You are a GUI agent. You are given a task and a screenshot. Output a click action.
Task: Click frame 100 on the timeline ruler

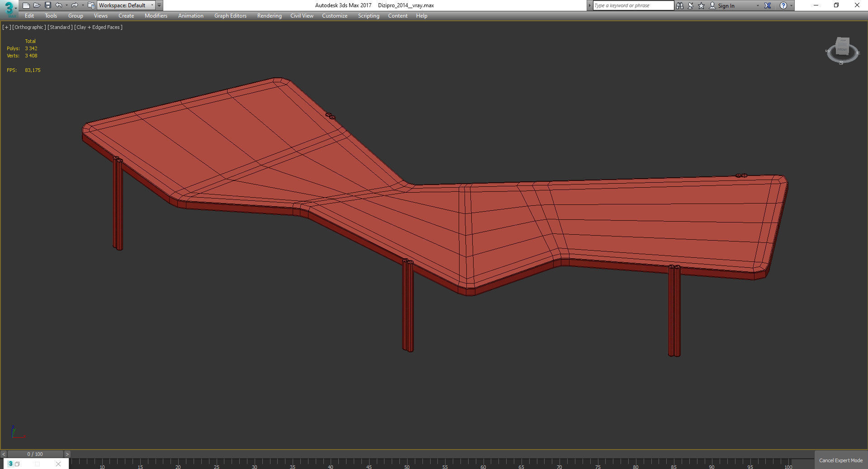pyautogui.click(x=788, y=466)
